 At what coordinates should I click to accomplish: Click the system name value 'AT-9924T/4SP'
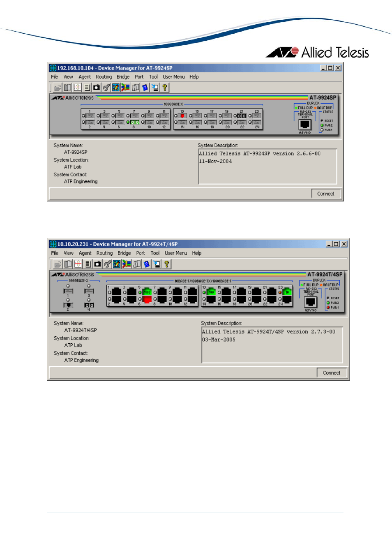click(81, 330)
